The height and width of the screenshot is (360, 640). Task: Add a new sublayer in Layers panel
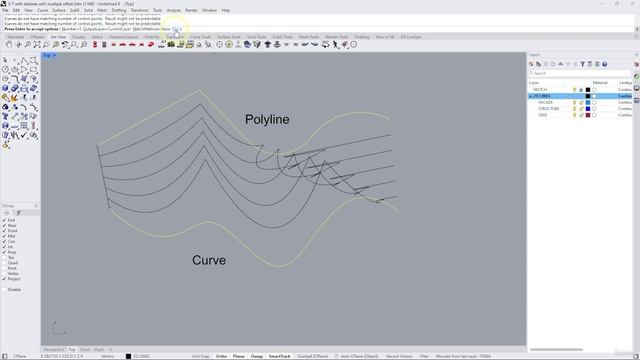(x=538, y=64)
